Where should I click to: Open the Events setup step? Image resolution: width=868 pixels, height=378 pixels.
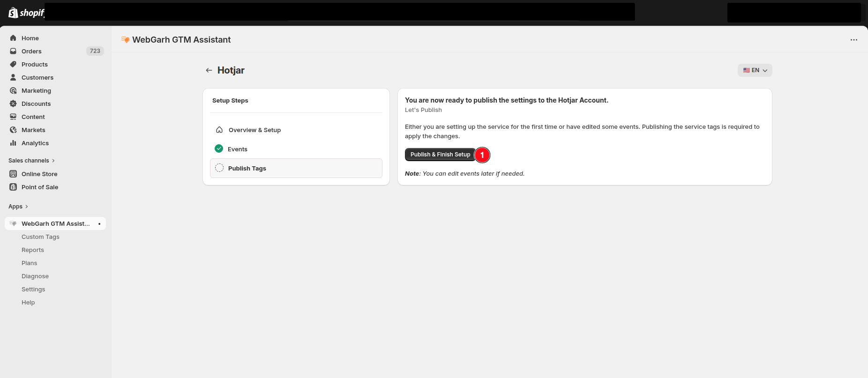click(x=296, y=149)
